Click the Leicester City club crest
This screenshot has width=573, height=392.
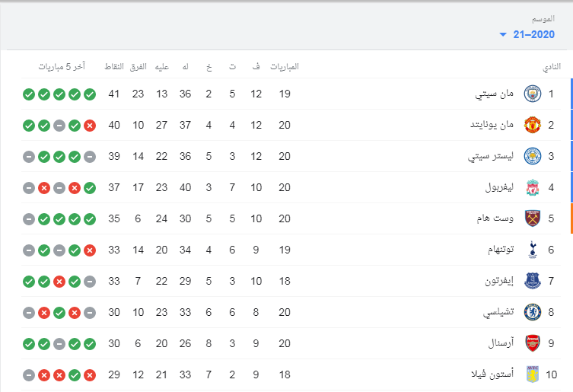(x=533, y=156)
